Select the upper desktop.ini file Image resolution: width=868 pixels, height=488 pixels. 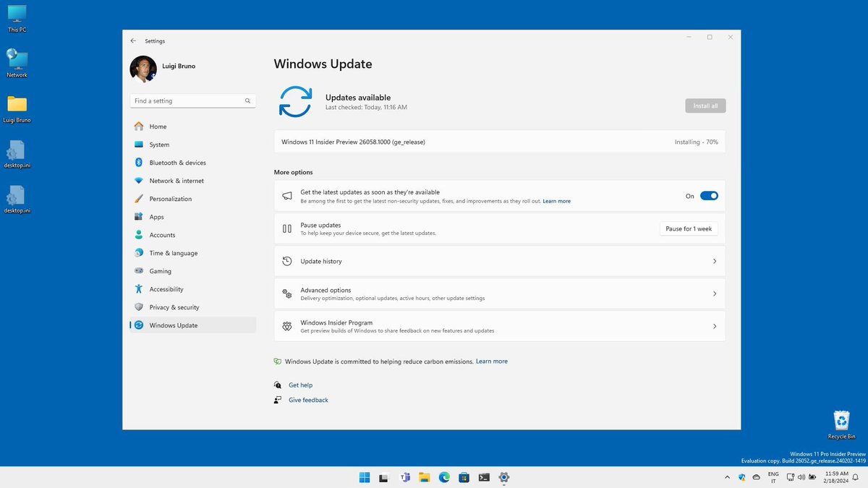coord(17,154)
